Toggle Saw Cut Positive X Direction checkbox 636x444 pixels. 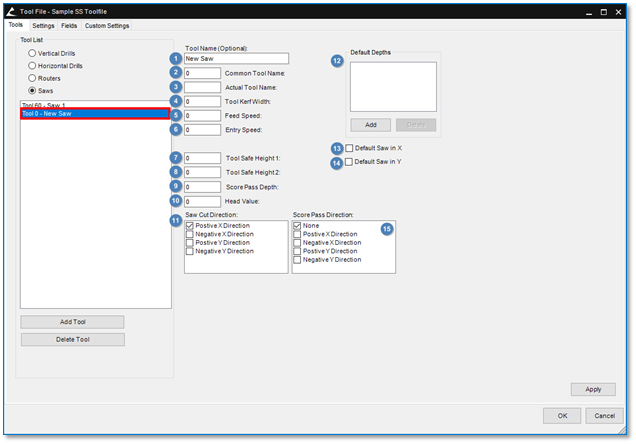[190, 225]
